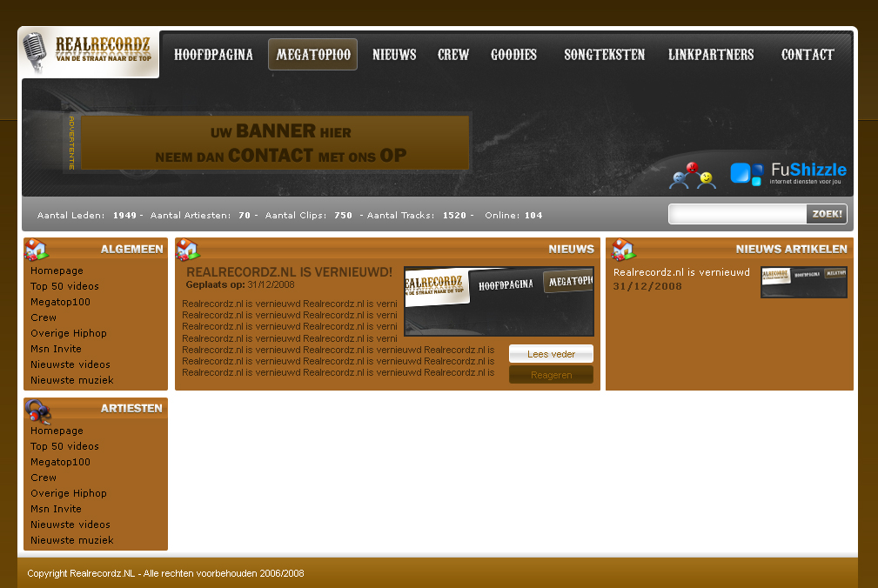Click the 'Aantal Clips: 750' statistic
Viewport: 878px width, 588px height.
coord(309,216)
